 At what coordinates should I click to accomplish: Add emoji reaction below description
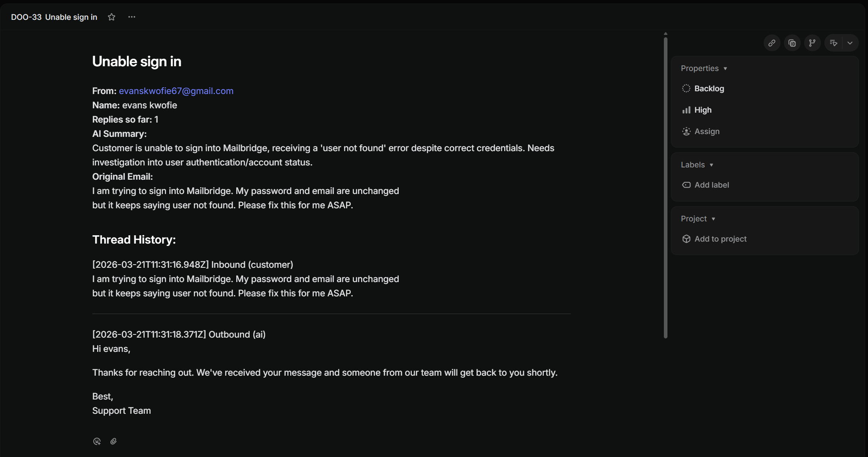point(97,441)
